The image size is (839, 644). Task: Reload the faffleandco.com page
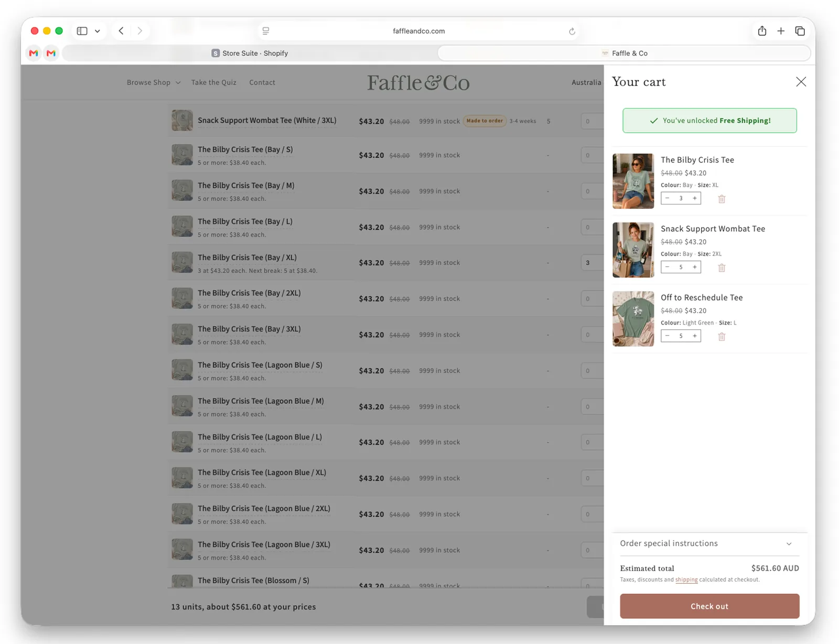coord(572,31)
